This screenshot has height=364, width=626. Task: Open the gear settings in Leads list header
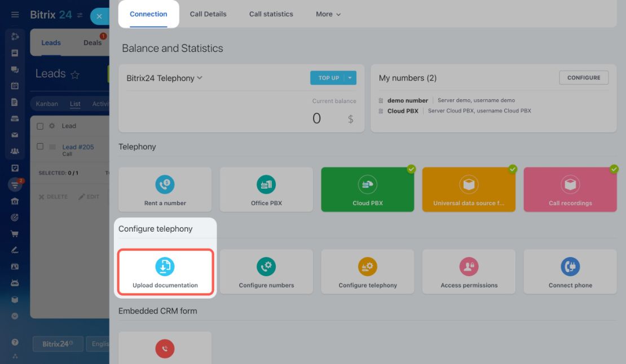click(x=52, y=126)
